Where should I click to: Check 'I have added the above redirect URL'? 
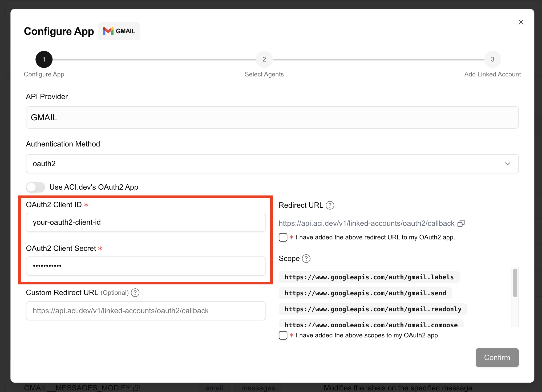(x=283, y=237)
